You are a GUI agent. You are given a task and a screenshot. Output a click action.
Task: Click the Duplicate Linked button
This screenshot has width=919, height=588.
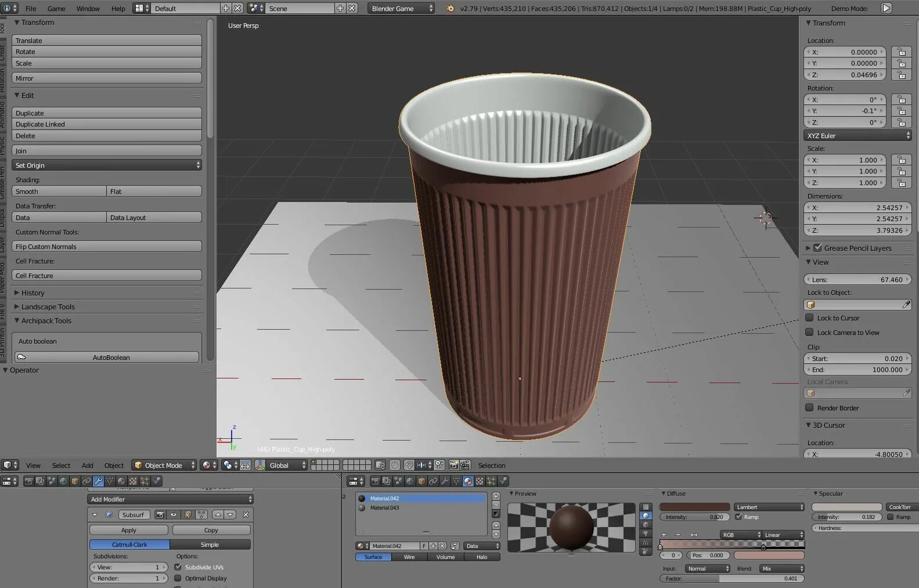click(x=106, y=124)
